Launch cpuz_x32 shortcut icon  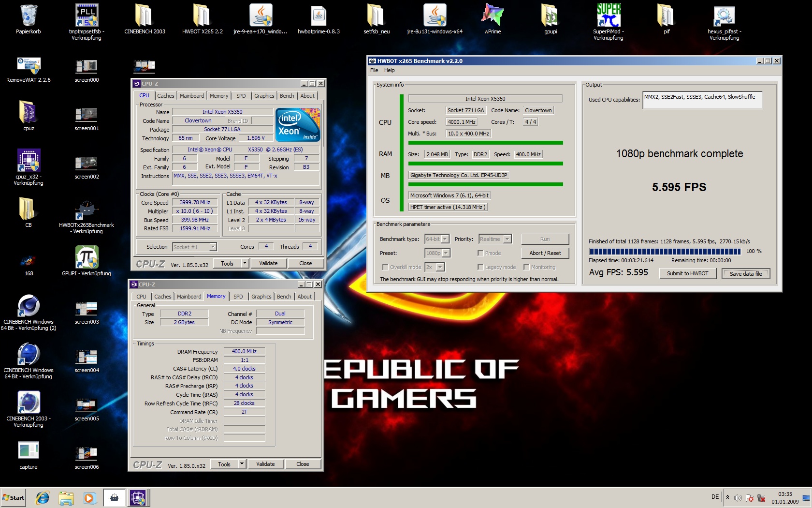pos(29,161)
